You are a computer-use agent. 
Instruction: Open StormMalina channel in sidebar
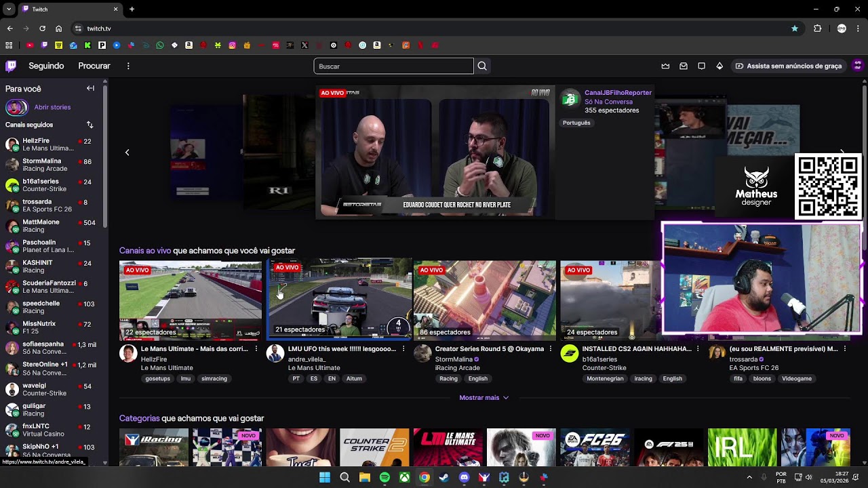point(54,165)
